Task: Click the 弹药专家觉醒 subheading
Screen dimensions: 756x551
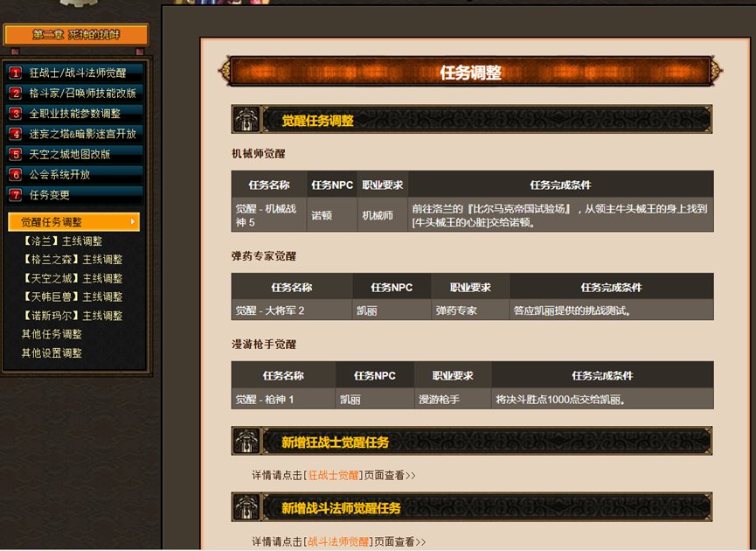Action: point(264,256)
